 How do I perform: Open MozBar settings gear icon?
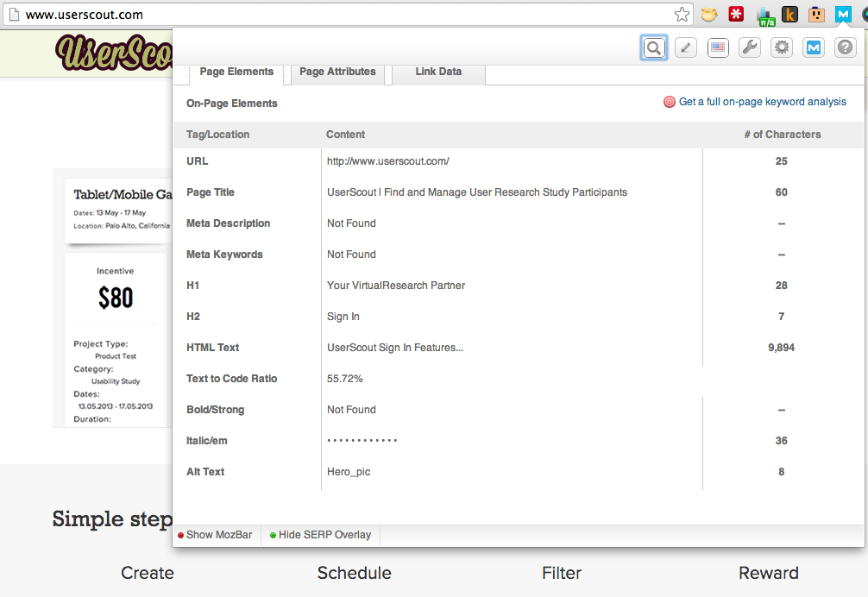782,48
